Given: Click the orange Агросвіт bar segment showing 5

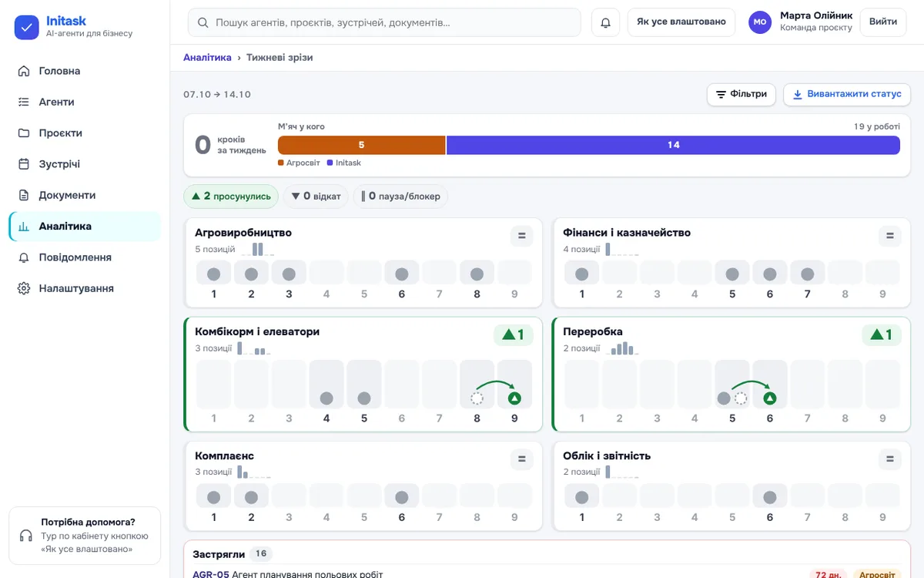Looking at the screenshot, I should tap(362, 145).
